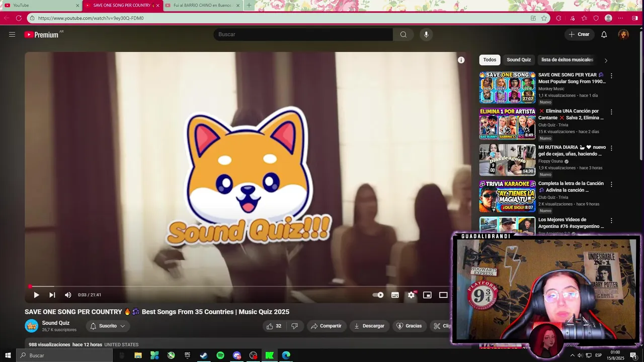
Task: Open options for Los Mejores Videos de Argentina
Action: [x=611, y=221]
